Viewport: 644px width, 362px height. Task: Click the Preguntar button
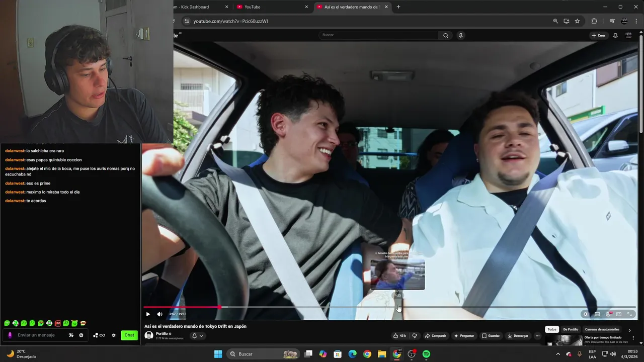pyautogui.click(x=464, y=336)
